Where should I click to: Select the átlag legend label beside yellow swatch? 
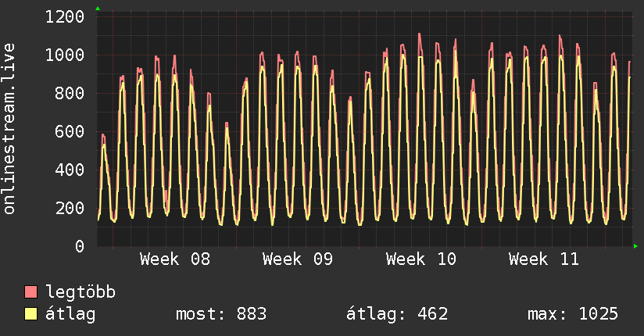click(71, 314)
